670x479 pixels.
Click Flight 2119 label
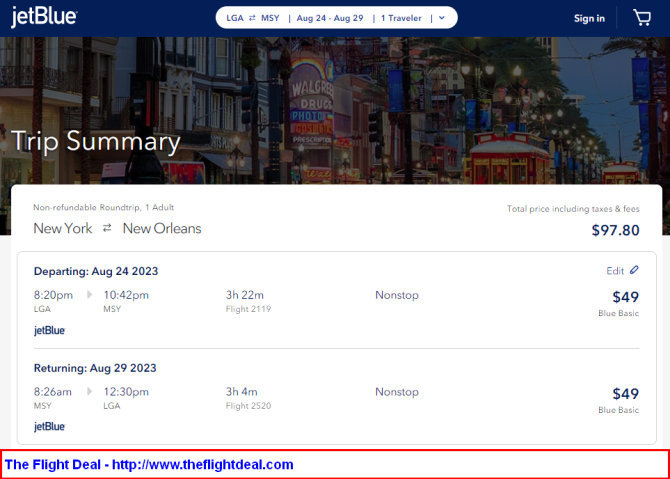click(x=248, y=309)
